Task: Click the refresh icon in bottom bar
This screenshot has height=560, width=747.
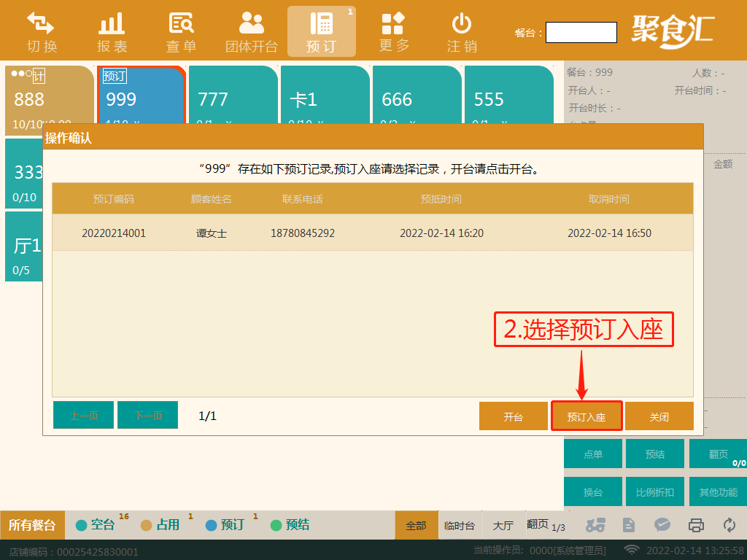Action: (x=729, y=525)
